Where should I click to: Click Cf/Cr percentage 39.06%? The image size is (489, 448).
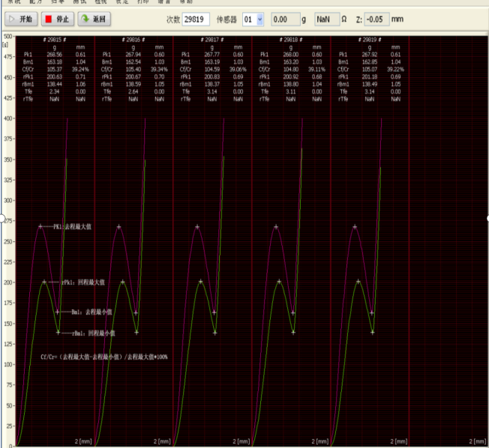click(238, 70)
